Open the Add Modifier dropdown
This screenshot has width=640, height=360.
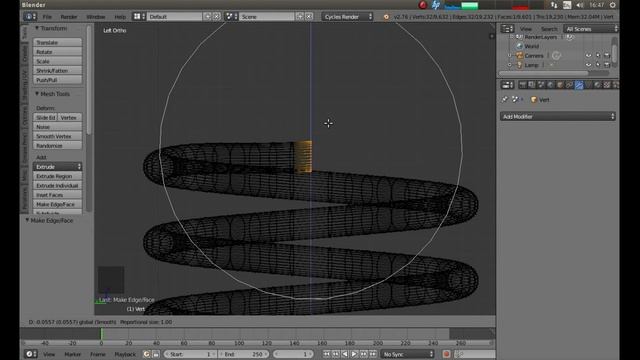tap(558, 117)
